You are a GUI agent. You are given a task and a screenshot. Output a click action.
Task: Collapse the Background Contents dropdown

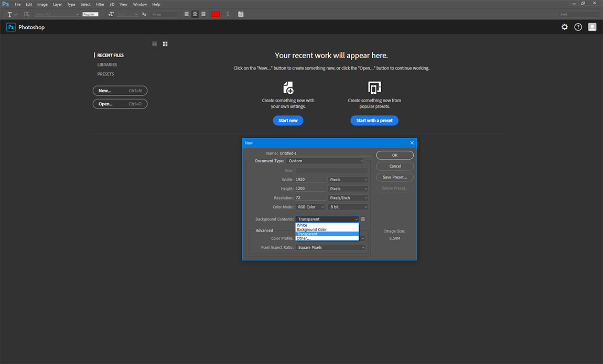(x=327, y=219)
